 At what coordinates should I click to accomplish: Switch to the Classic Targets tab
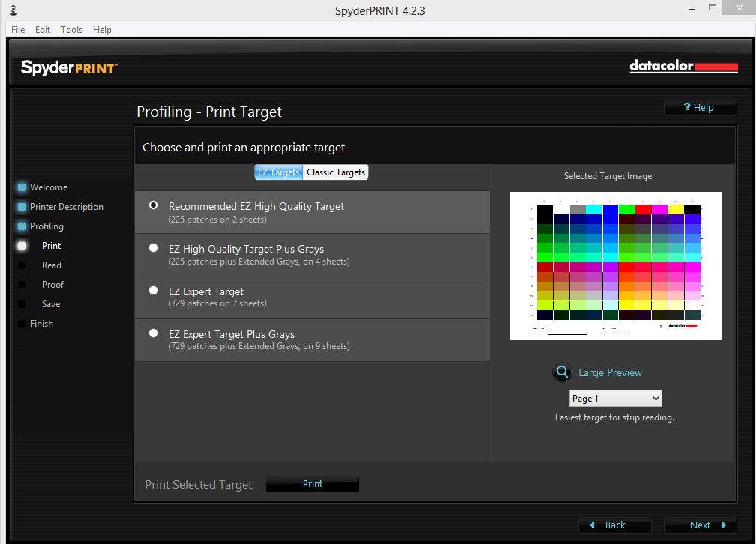pos(336,172)
